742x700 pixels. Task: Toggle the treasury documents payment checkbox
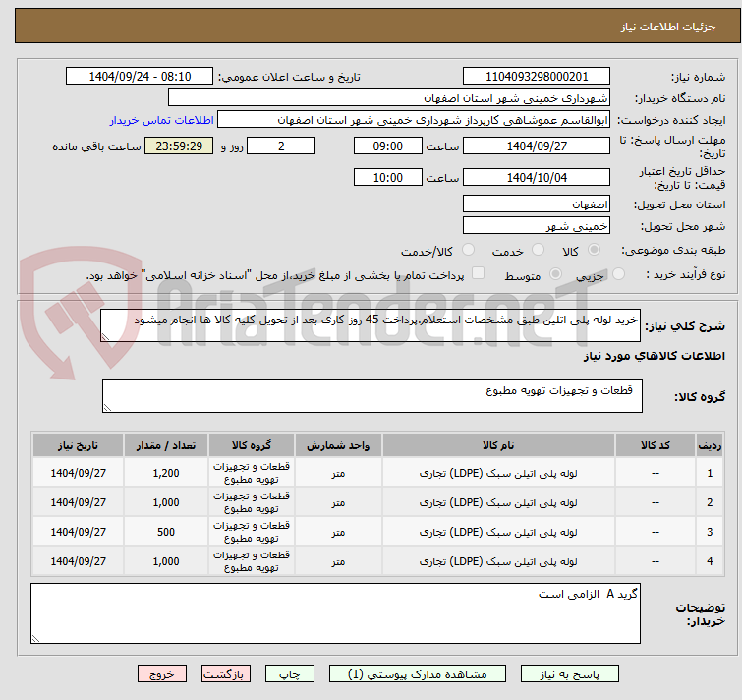coord(479,274)
